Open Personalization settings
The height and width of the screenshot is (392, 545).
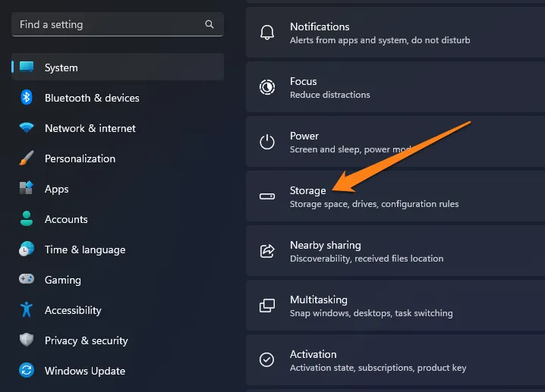pos(118,158)
